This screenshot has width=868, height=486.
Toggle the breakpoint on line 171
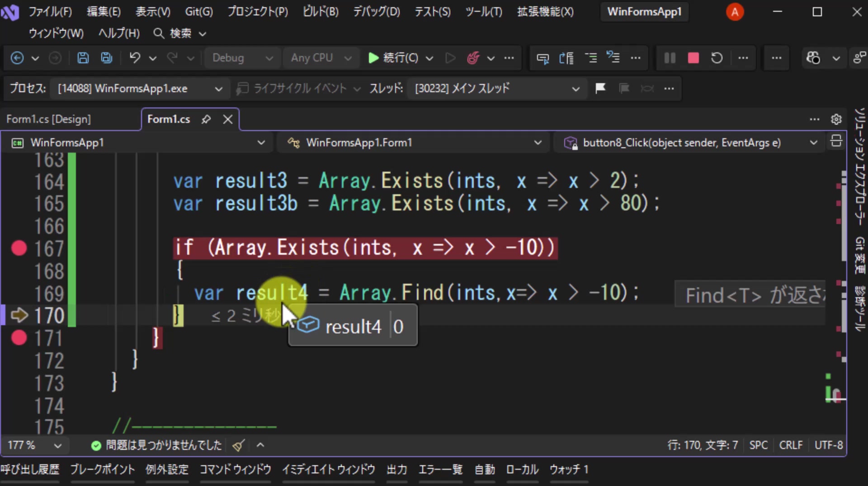click(19, 337)
